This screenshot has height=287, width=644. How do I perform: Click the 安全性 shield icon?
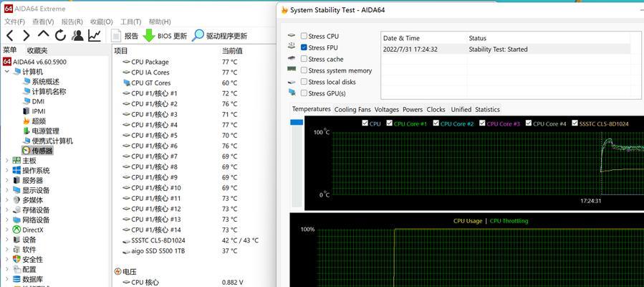tap(16, 260)
